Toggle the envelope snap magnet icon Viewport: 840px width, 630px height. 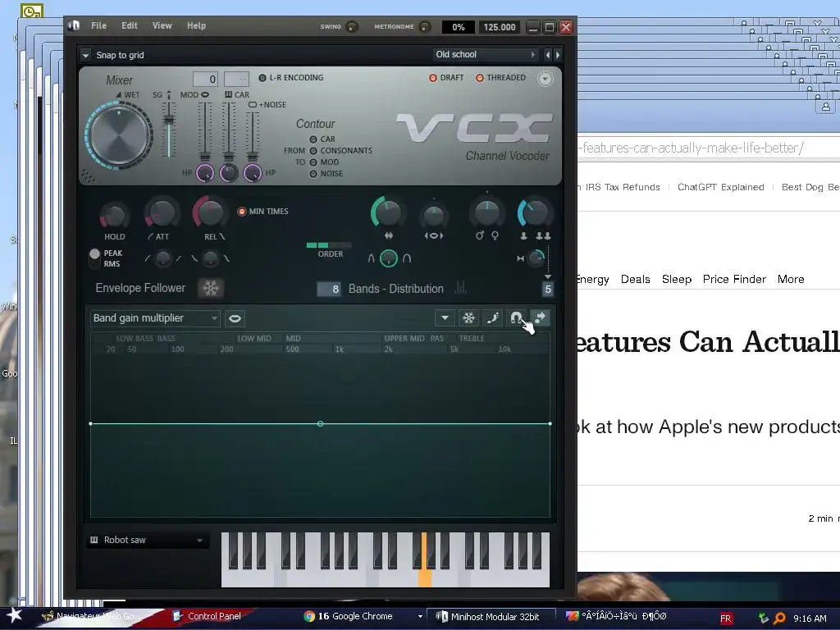click(x=516, y=318)
